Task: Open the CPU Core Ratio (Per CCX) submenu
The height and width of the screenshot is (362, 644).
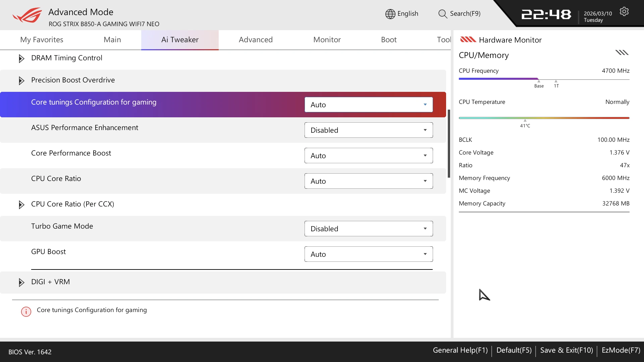Action: pos(21,205)
